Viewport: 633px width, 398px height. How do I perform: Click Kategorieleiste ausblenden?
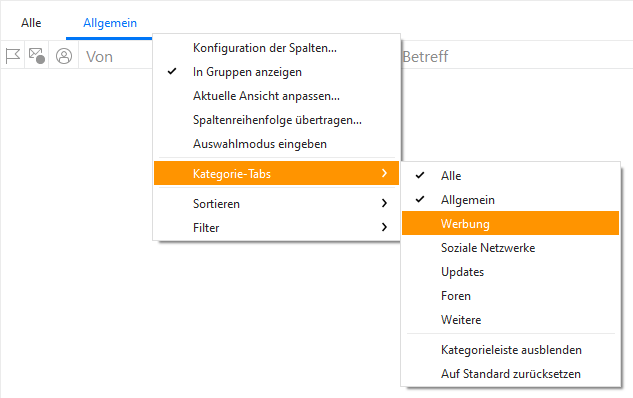pos(510,350)
